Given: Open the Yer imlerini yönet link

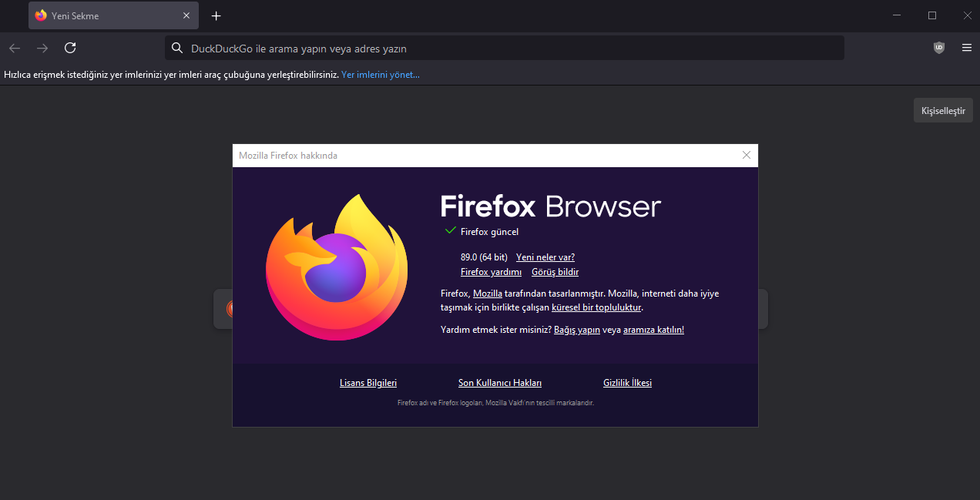Looking at the screenshot, I should pyautogui.click(x=381, y=75).
